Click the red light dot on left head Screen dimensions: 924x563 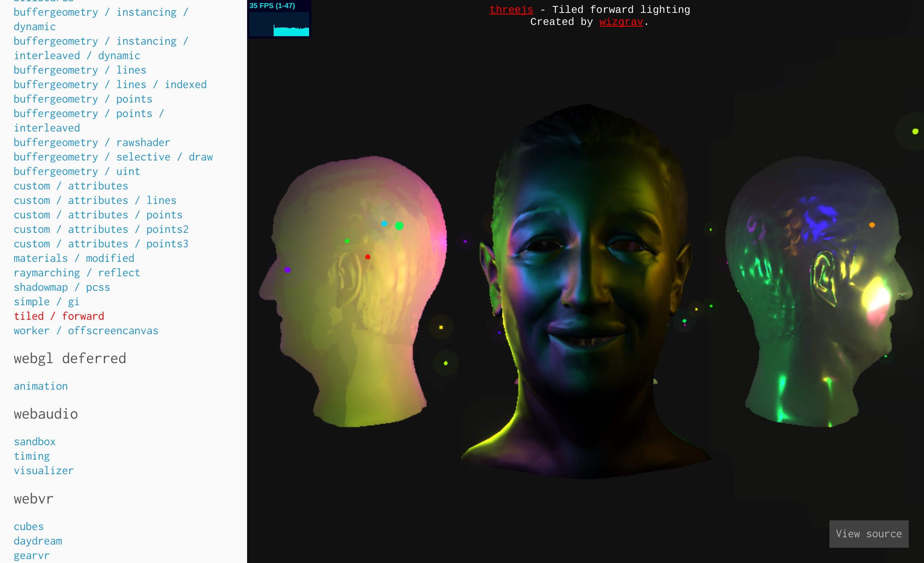[x=367, y=257]
